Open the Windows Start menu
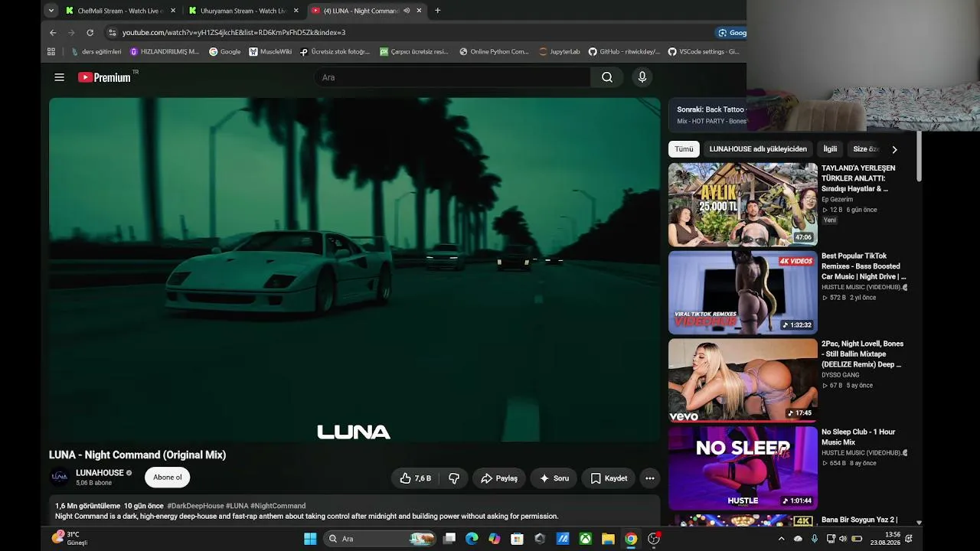Screen dimensions: 980x551 (x=310, y=539)
